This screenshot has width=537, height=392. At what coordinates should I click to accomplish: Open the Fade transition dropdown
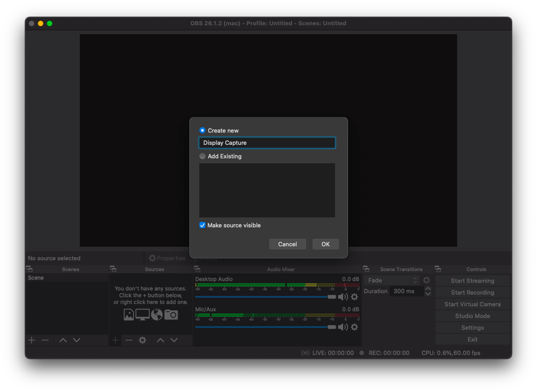(391, 280)
